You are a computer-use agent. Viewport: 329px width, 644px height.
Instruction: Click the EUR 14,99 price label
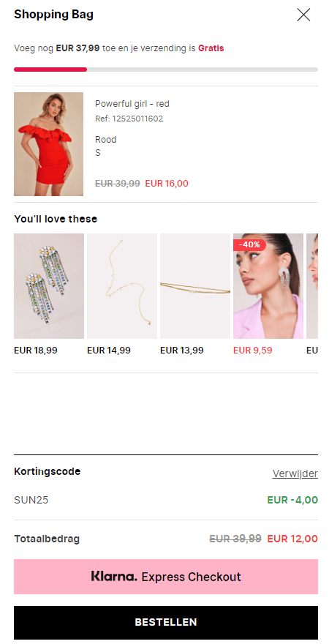(109, 351)
